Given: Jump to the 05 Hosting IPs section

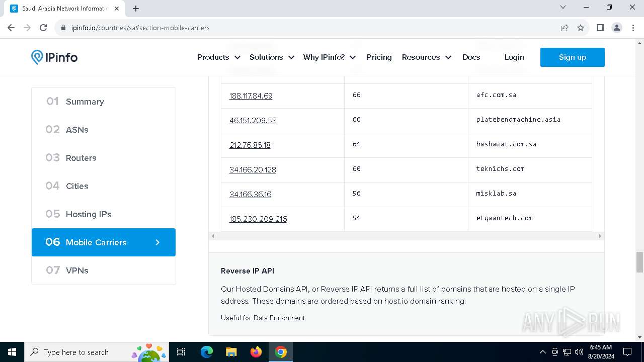Looking at the screenshot, I should pyautogui.click(x=104, y=214).
